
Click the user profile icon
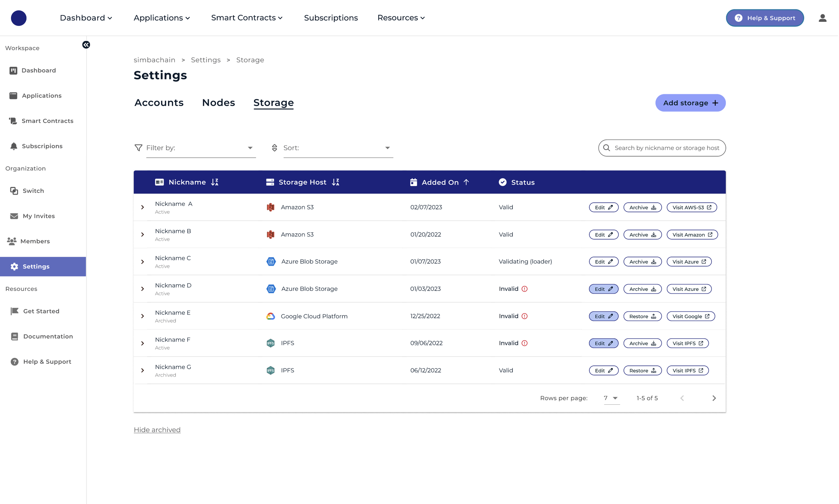tap(822, 18)
